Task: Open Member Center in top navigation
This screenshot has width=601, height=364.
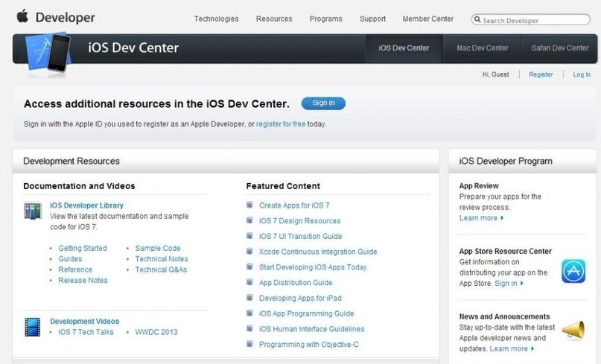Action: click(427, 19)
